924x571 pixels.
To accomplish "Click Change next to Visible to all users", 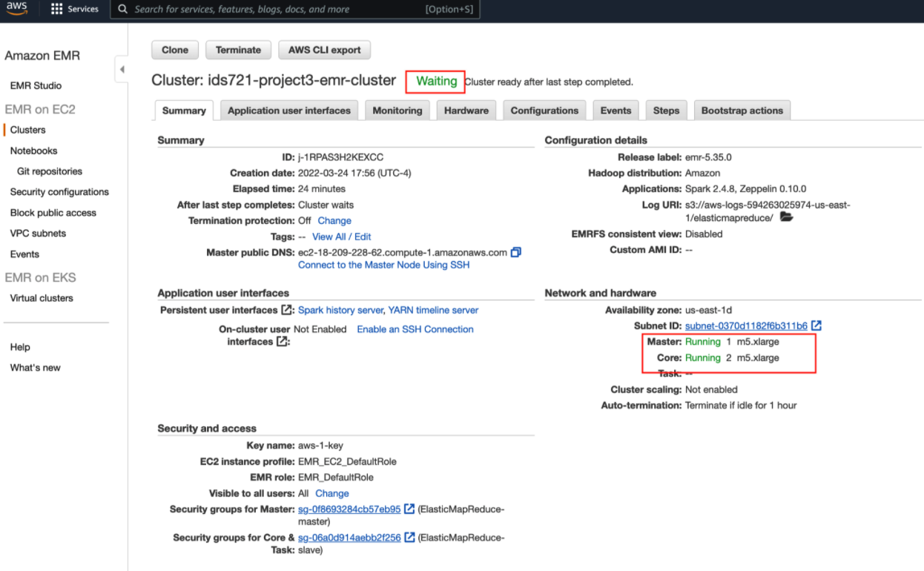I will tap(332, 493).
